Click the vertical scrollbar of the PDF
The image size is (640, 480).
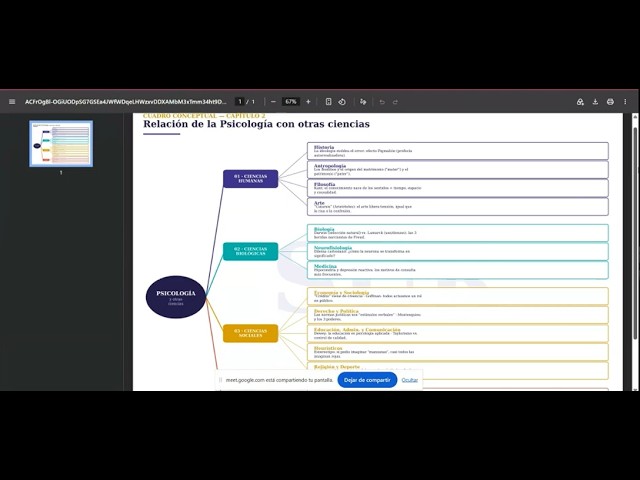pyautogui.click(x=635, y=233)
